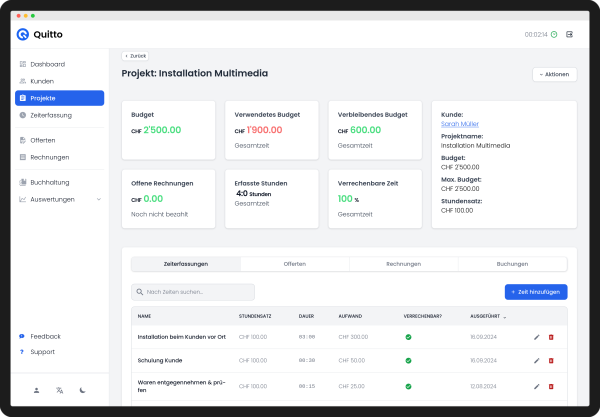The width and height of the screenshot is (600, 417).
Task: Delete the Waren entgegennehmen entry
Action: [551, 386]
